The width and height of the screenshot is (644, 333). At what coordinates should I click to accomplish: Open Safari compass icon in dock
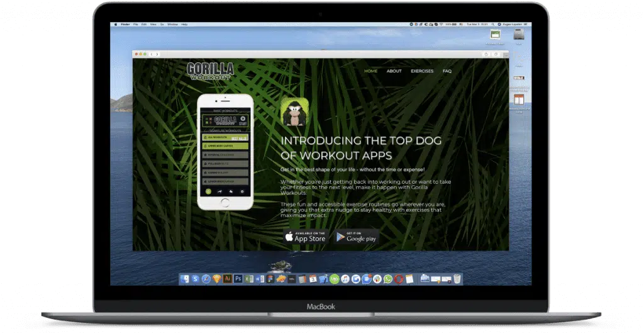point(206,279)
